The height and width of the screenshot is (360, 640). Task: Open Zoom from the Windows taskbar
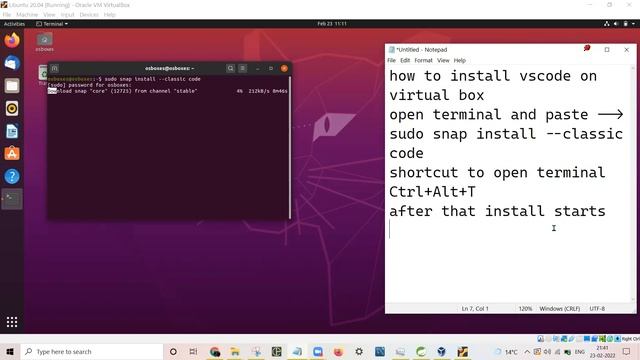pyautogui.click(x=318, y=351)
